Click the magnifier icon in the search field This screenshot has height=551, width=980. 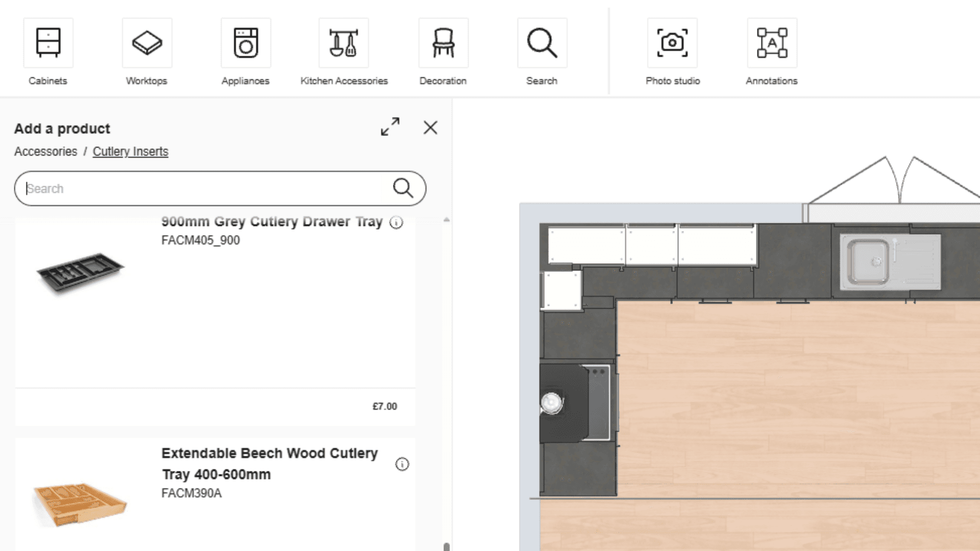pos(403,188)
